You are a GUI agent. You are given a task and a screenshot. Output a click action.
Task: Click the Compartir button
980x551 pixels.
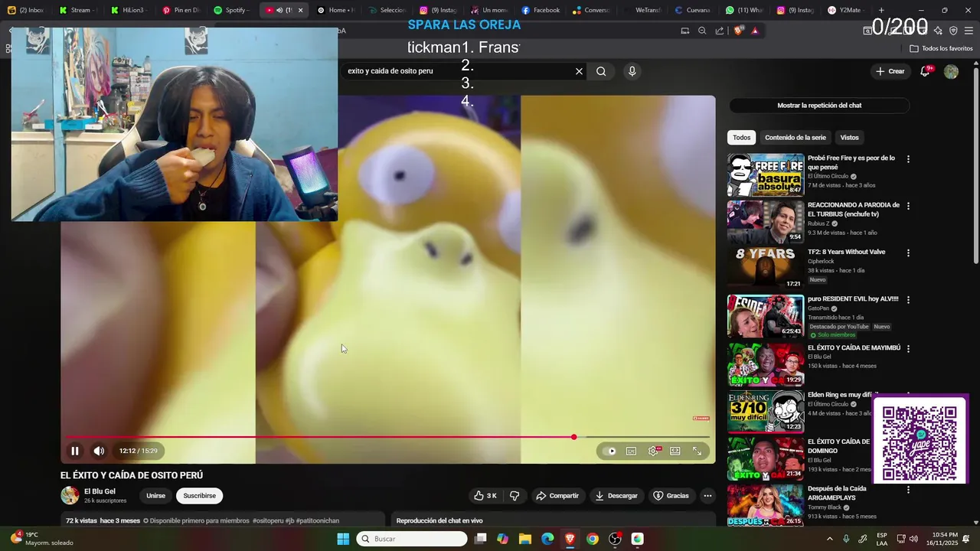pos(557,496)
